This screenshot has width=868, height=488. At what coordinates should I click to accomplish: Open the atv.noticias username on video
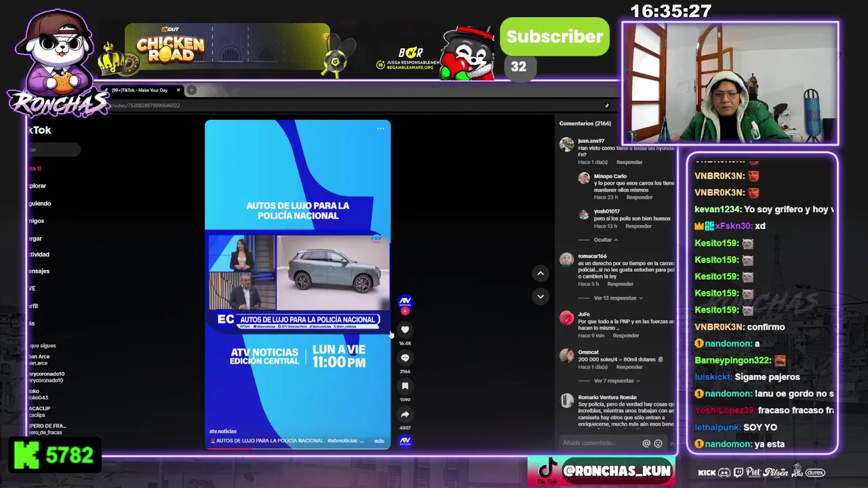pos(223,431)
